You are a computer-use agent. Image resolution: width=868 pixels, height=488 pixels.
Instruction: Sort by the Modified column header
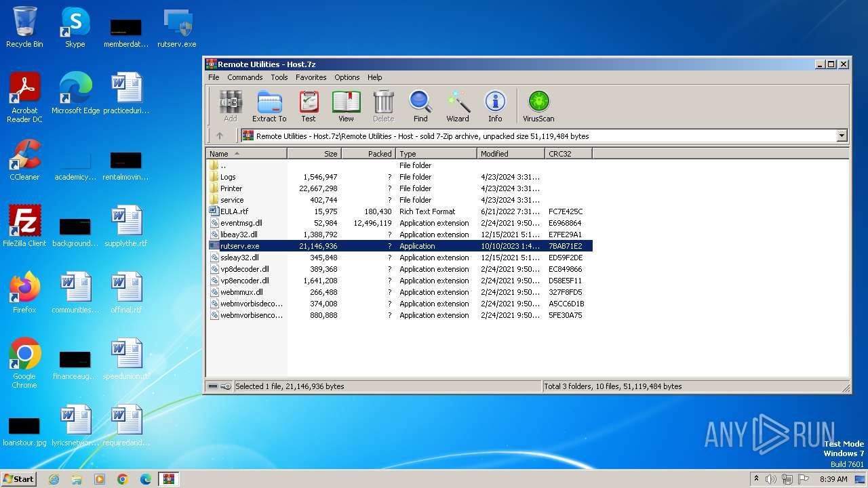[x=511, y=154]
